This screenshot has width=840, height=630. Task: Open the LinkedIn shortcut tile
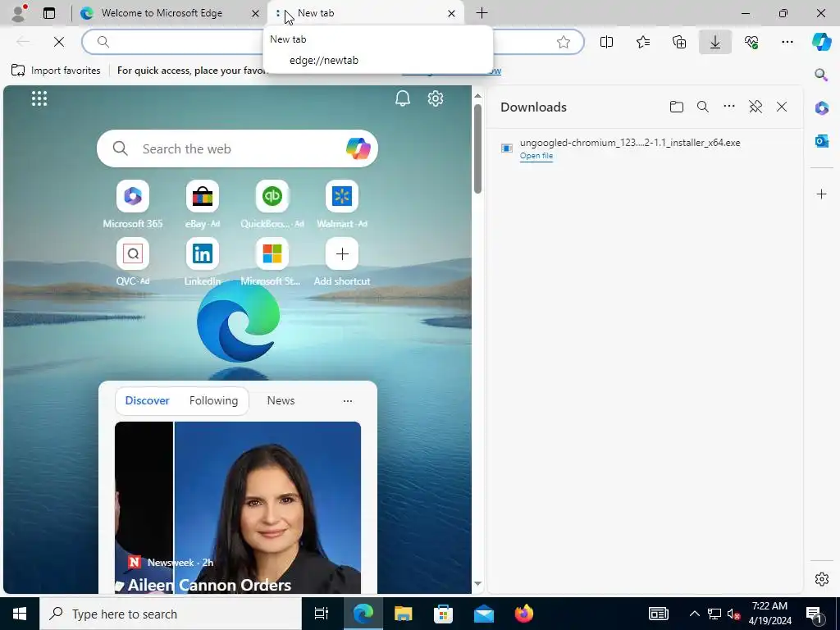coord(203,262)
